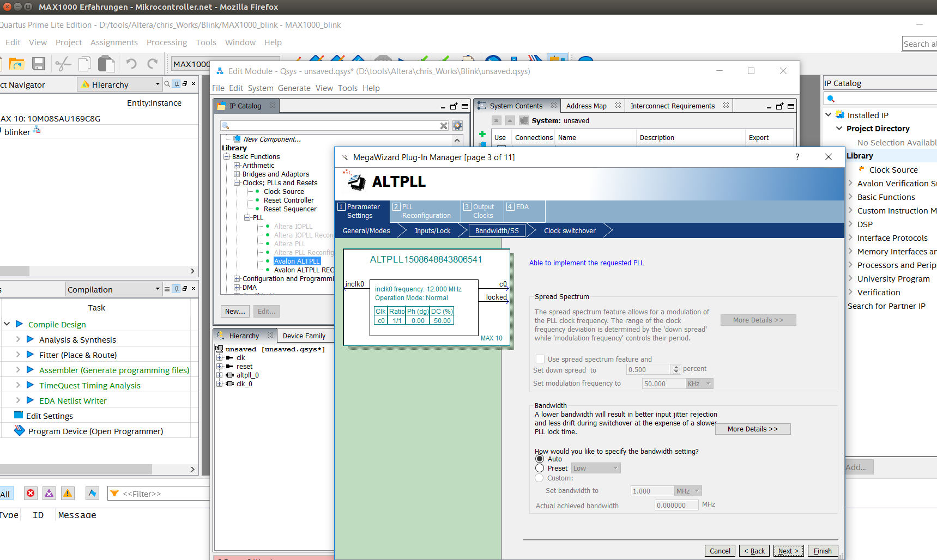Click the clear search X in Qsys IP Catalog
Viewport: 937px width, 560px height.
coord(444,126)
